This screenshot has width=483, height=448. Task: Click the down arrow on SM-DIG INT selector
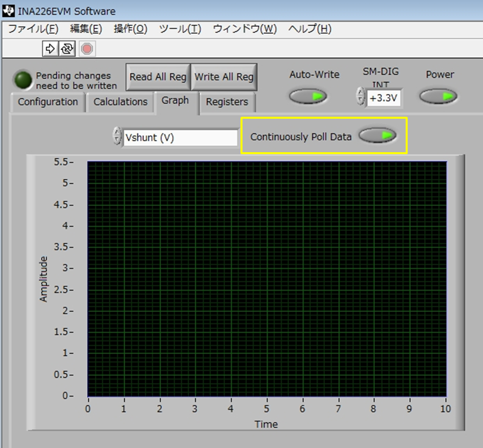pyautogui.click(x=360, y=100)
